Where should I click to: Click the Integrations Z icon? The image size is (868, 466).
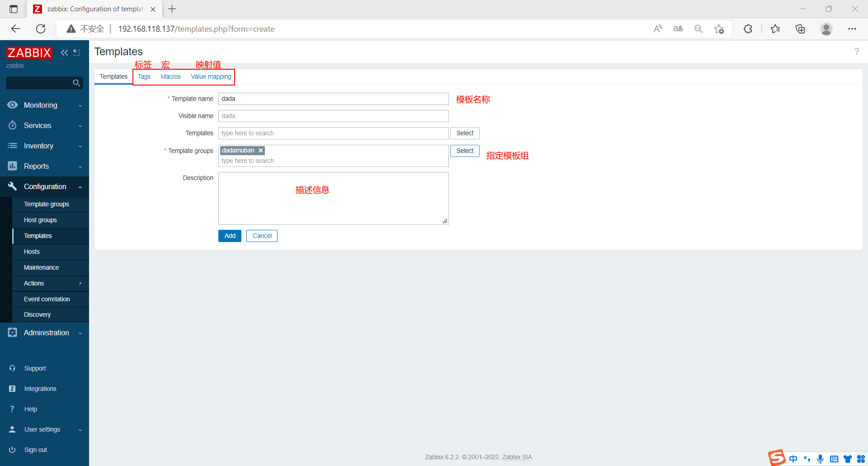[x=12, y=389]
